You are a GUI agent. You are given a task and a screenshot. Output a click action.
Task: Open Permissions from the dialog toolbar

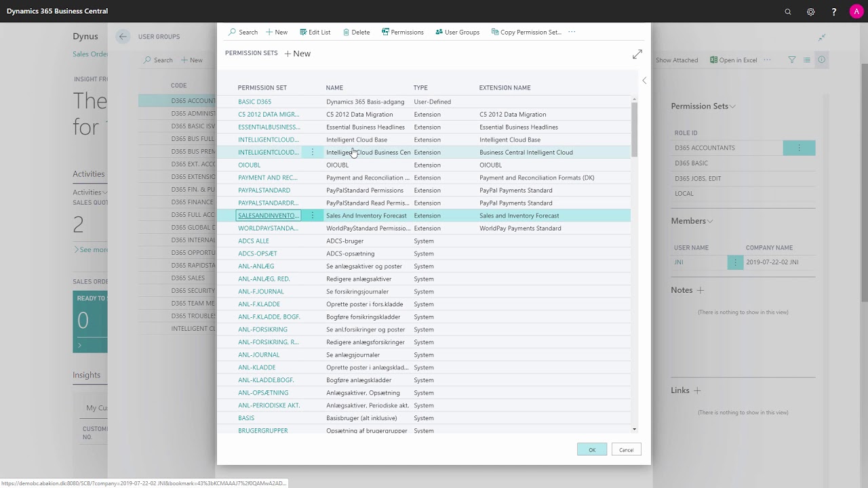(x=403, y=32)
